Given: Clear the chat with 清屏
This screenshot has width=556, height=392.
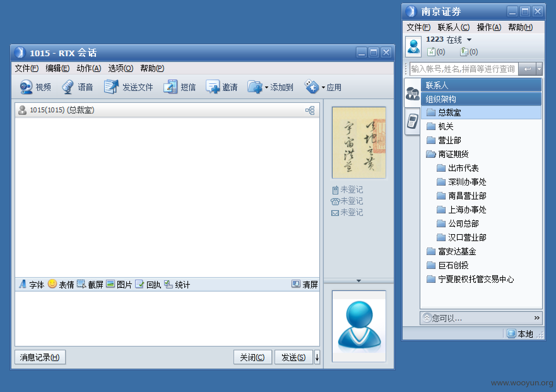Looking at the screenshot, I should coord(305,284).
